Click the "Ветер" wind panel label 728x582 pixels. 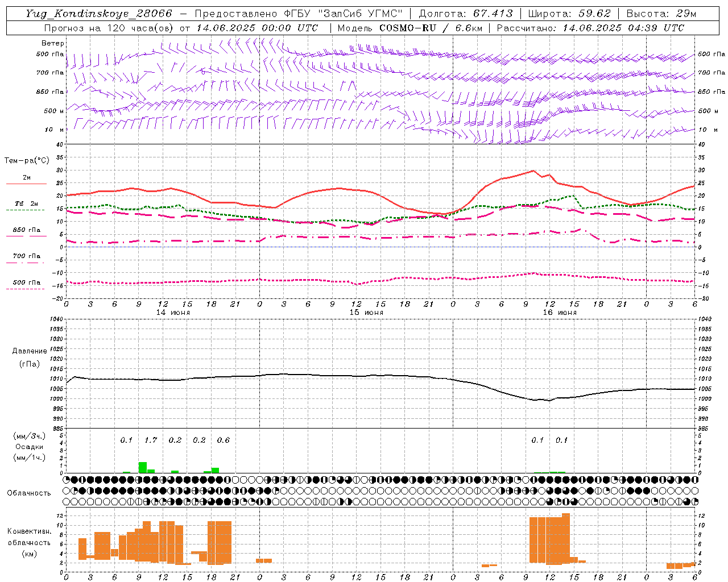53,43
